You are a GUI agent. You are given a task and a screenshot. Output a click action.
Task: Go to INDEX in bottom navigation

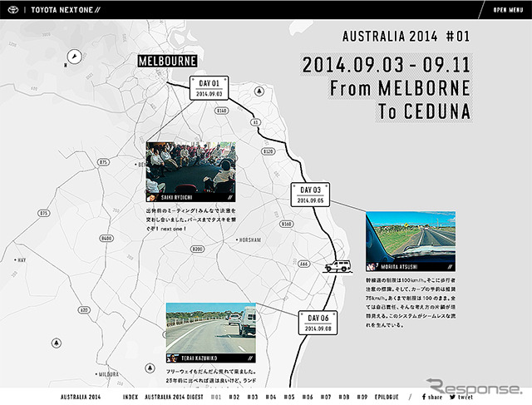point(131,397)
